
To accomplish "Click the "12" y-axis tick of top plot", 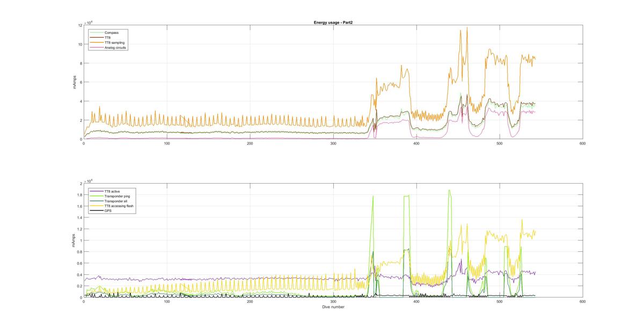I will 79,25.
